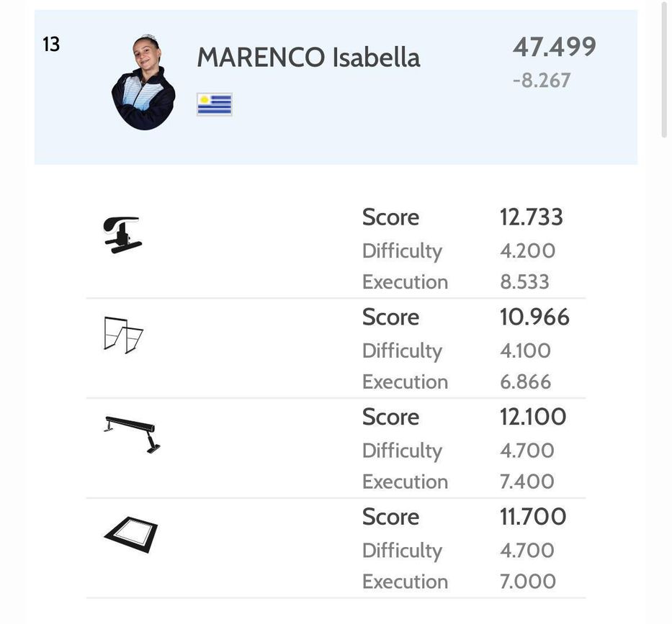
Task: Click the vault score 12.733
Action: (532, 217)
